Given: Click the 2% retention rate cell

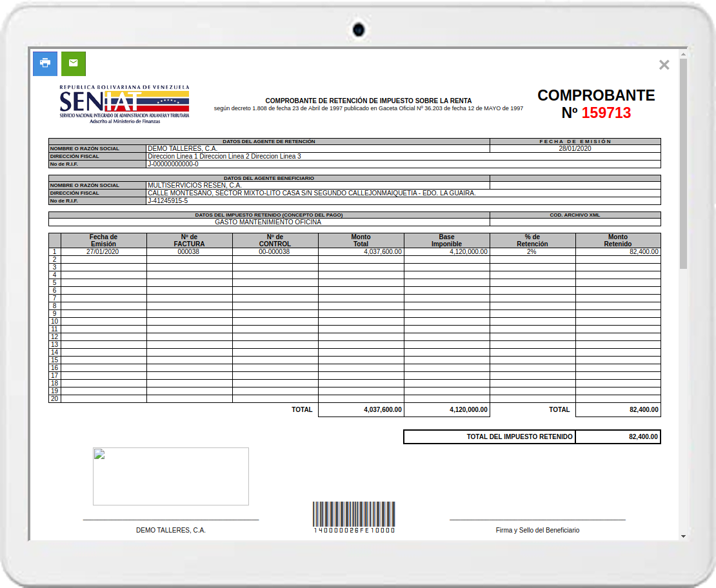Looking at the screenshot, I should [x=532, y=251].
